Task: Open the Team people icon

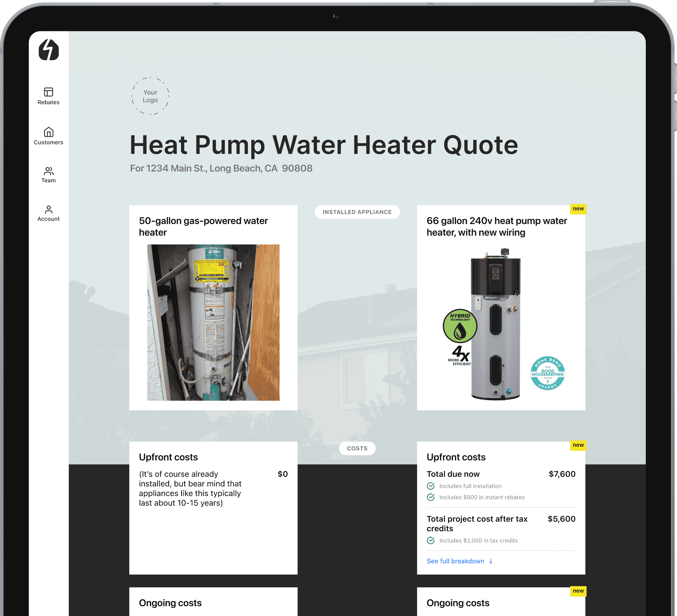Action: click(49, 171)
